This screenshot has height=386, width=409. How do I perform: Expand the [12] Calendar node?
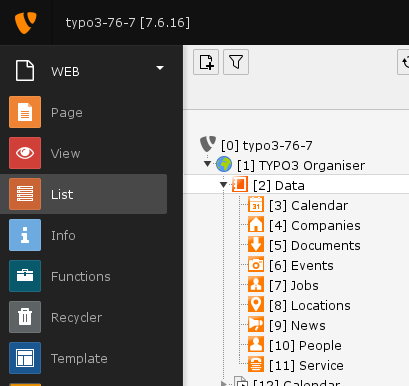click(224, 384)
